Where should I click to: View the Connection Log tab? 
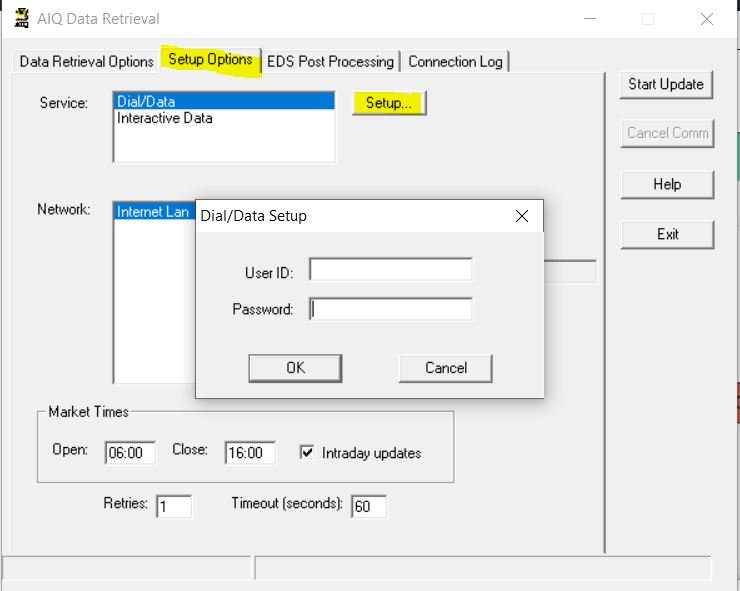click(x=455, y=61)
